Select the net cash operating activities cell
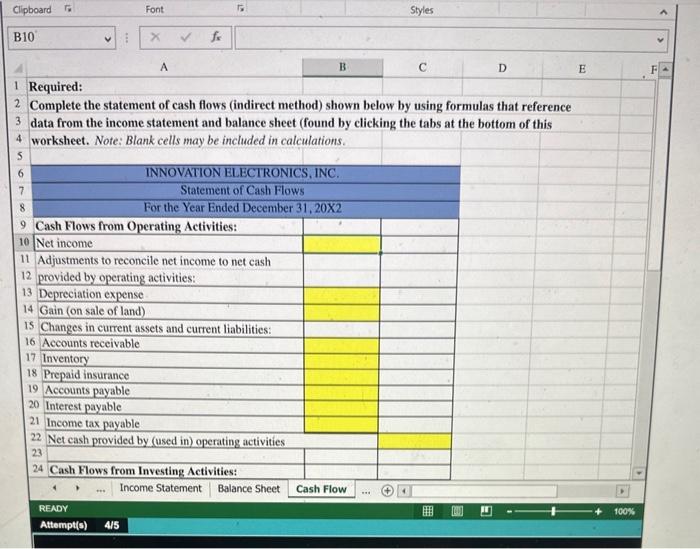 click(x=414, y=441)
